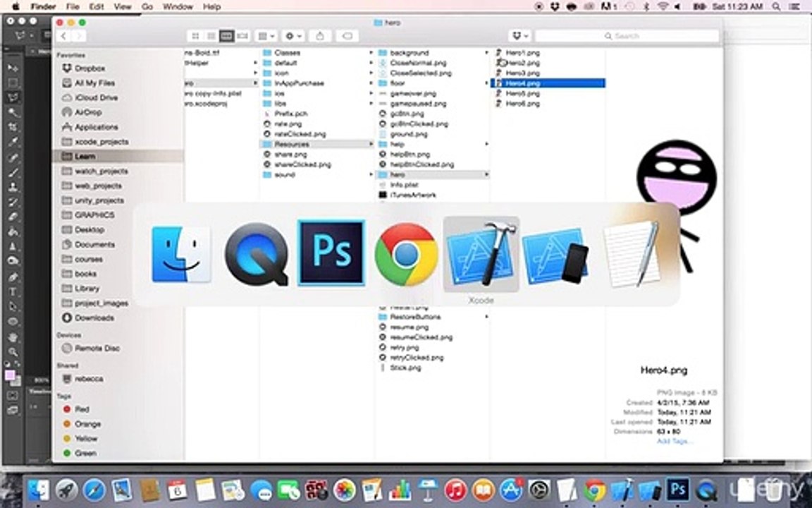This screenshot has width=812, height=508.
Task: Open the Help menu
Action: pyautogui.click(x=211, y=7)
